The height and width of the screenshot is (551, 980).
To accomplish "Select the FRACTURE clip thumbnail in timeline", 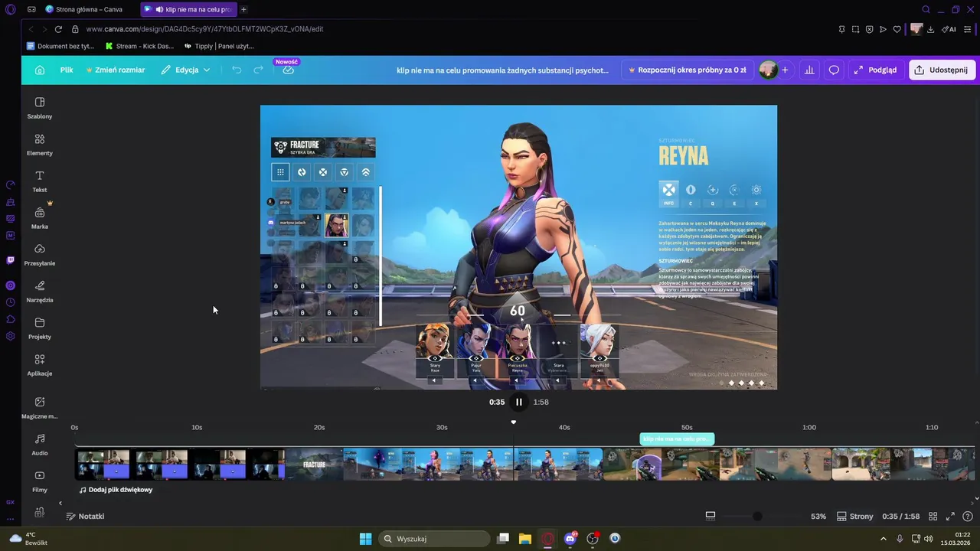I will pyautogui.click(x=314, y=465).
